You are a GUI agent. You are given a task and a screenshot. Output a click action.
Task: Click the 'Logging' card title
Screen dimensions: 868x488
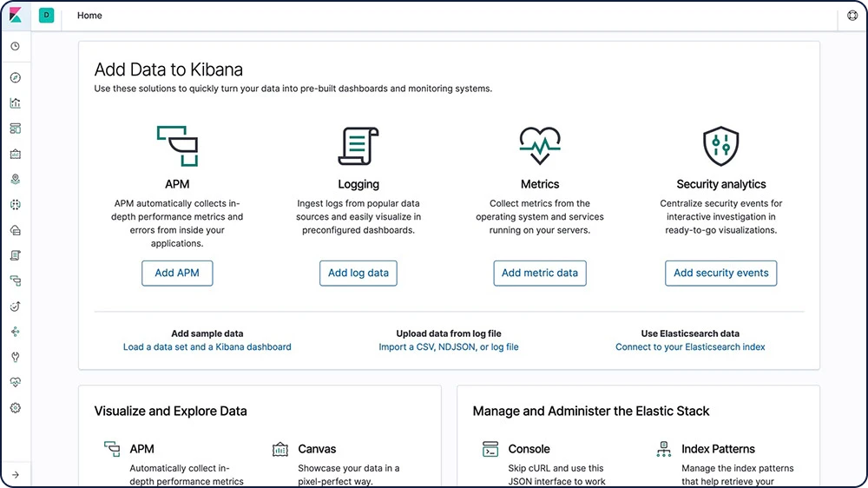click(x=358, y=184)
